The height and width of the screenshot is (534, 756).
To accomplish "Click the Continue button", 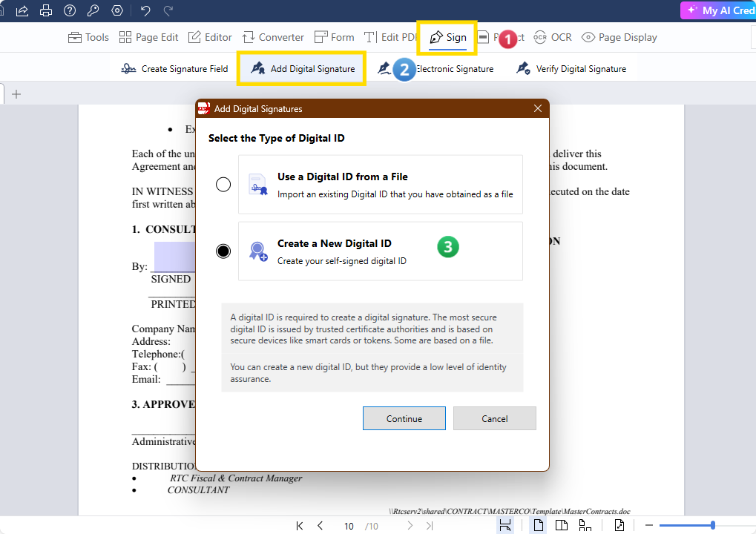I will coord(404,418).
